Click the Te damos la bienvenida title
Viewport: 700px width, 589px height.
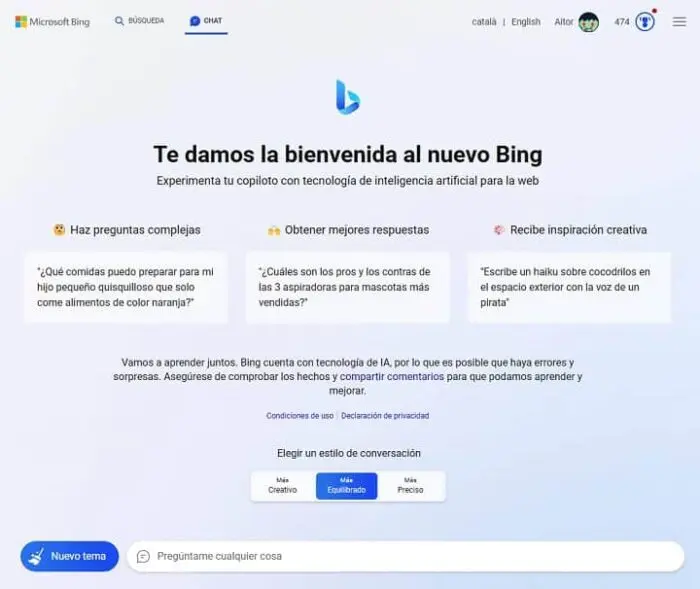point(348,155)
